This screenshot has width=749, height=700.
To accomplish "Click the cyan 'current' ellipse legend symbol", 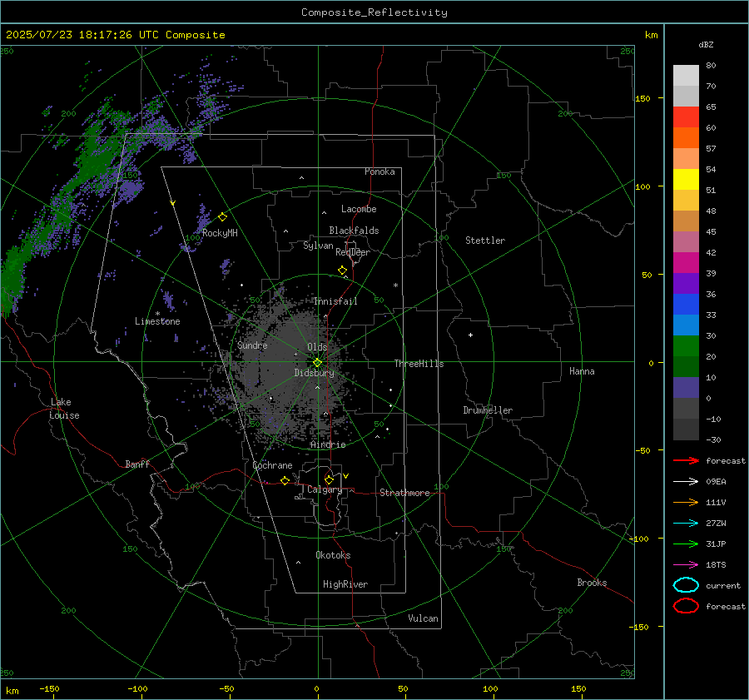I will click(x=686, y=585).
